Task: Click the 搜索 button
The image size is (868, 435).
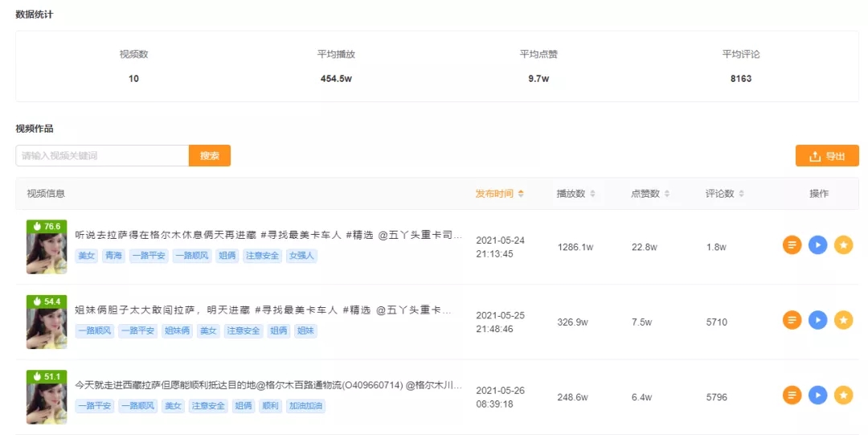Action: 209,156
